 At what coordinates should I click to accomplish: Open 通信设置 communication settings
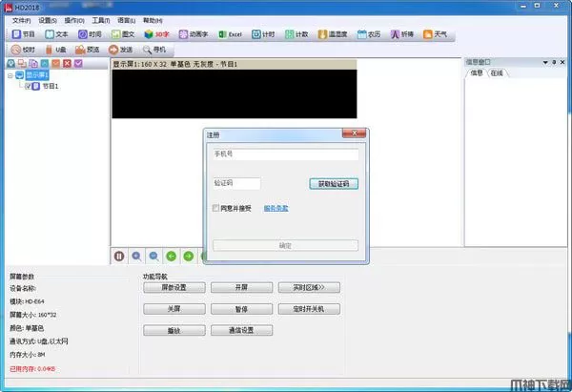(241, 330)
